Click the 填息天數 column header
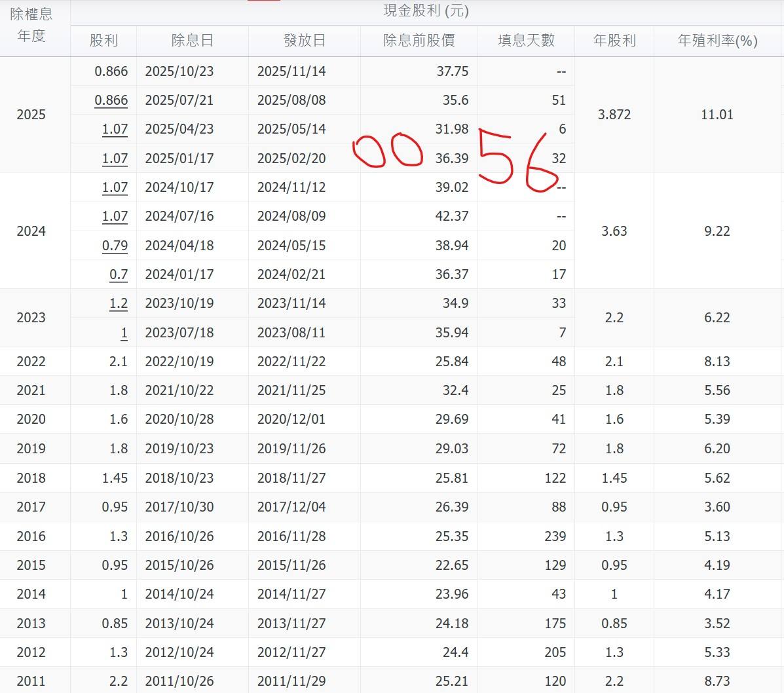Viewport: 784px width, 693px height. [526, 41]
